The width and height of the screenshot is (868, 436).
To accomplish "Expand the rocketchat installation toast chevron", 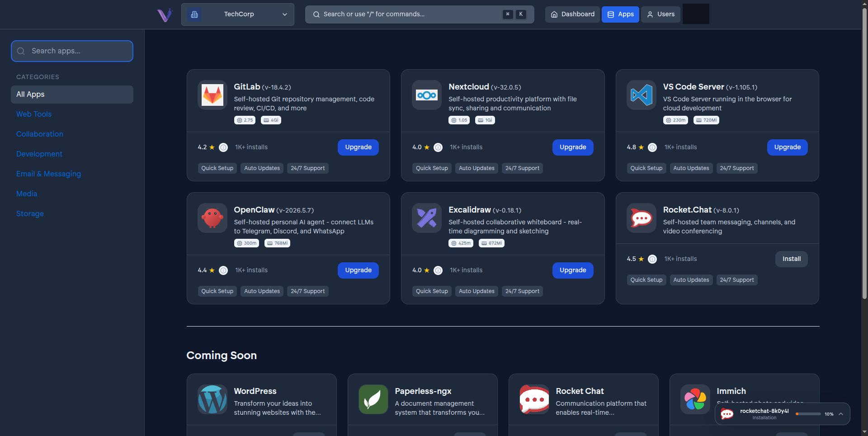I will [841, 414].
